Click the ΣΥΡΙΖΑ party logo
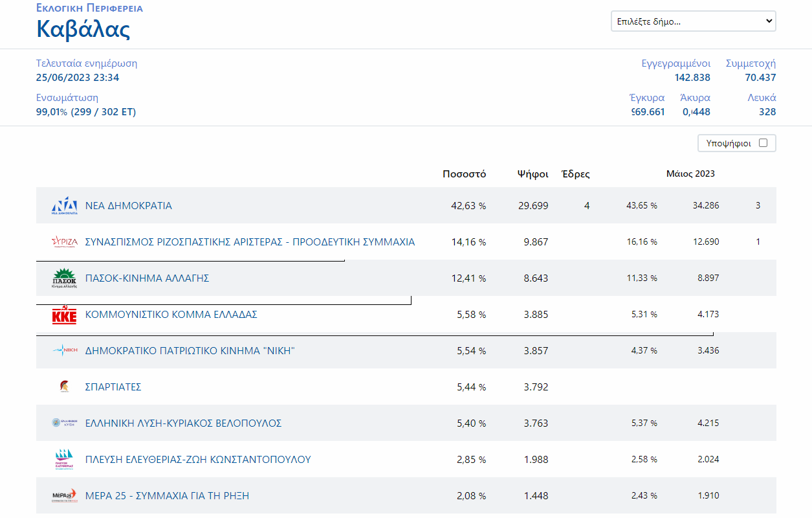Screen dimensions: 812x518 [64, 242]
